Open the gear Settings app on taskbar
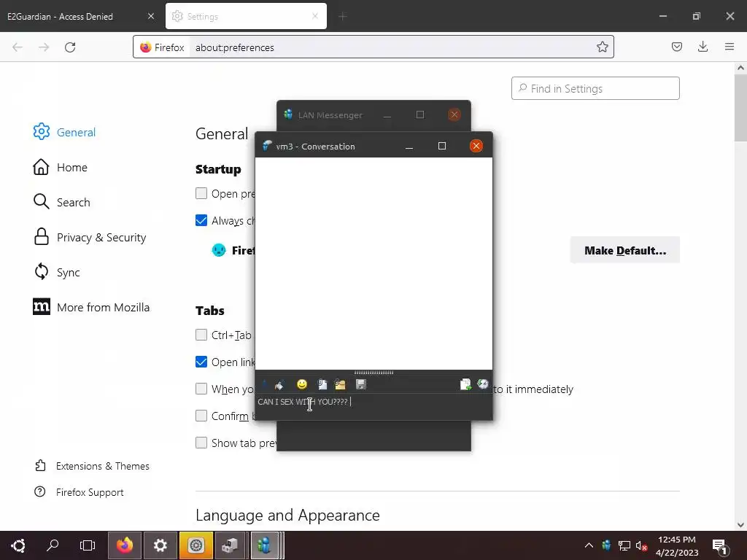The width and height of the screenshot is (747, 560). coord(160,545)
